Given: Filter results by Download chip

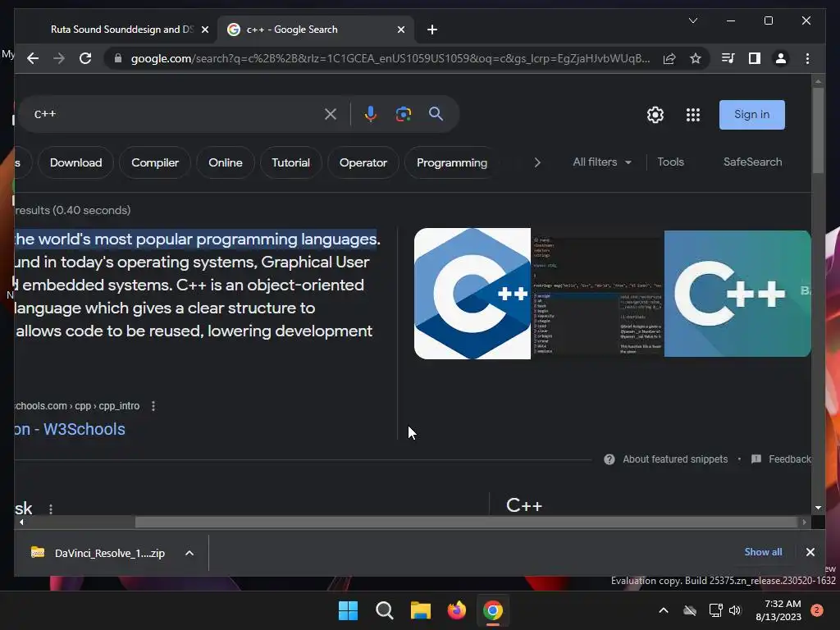Looking at the screenshot, I should (75, 162).
